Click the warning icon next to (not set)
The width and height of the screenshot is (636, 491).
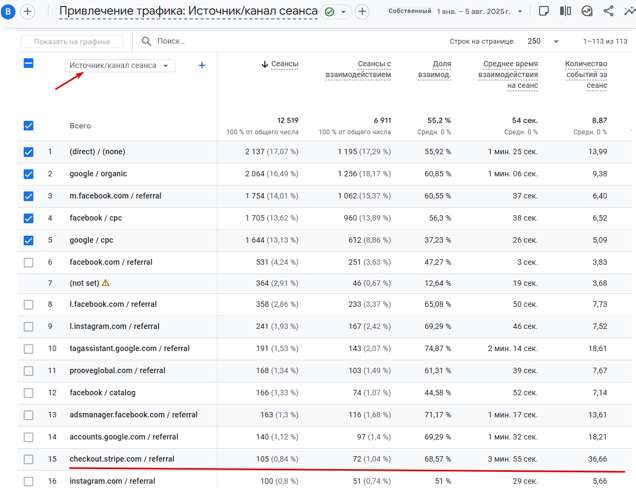tap(105, 283)
